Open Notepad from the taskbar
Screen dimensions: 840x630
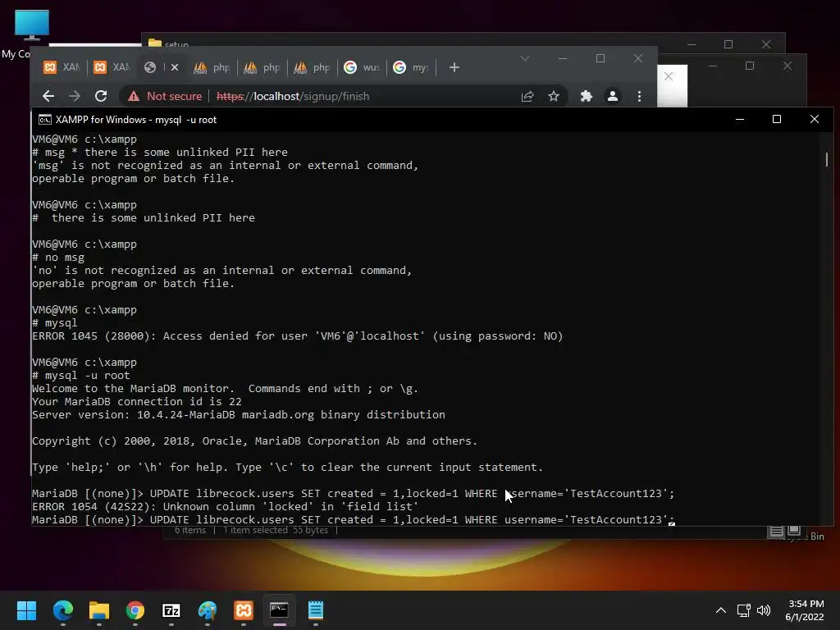click(x=316, y=610)
